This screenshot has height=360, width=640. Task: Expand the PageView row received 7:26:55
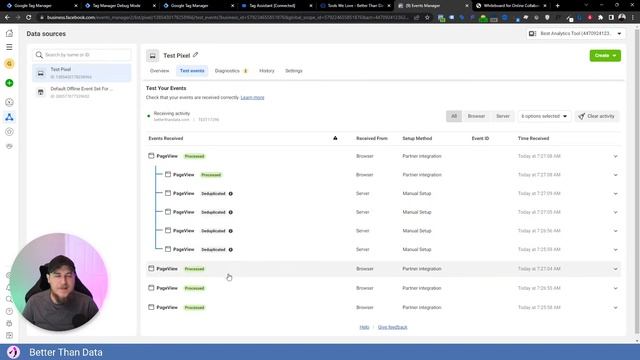pos(616,288)
